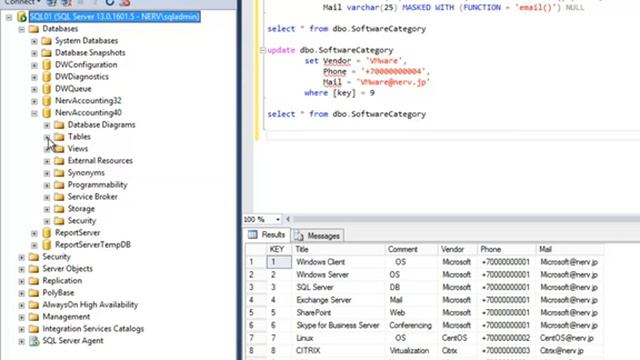Click the DWQueue database icon

point(47,89)
